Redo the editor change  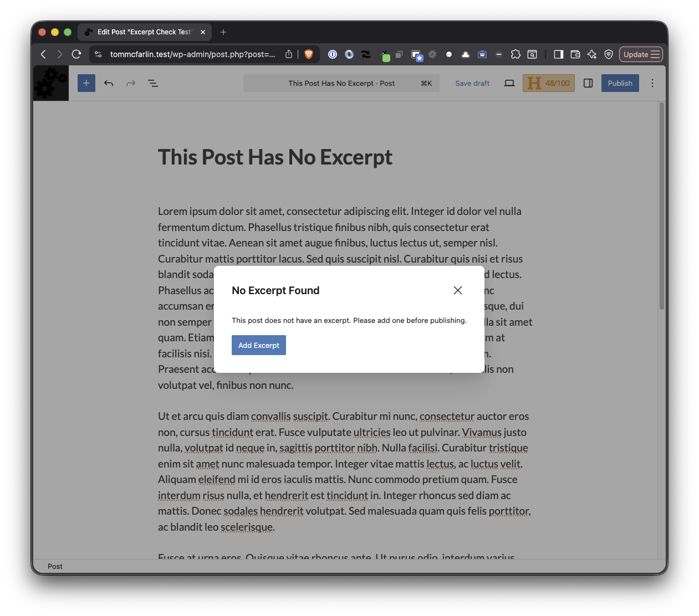pyautogui.click(x=131, y=83)
